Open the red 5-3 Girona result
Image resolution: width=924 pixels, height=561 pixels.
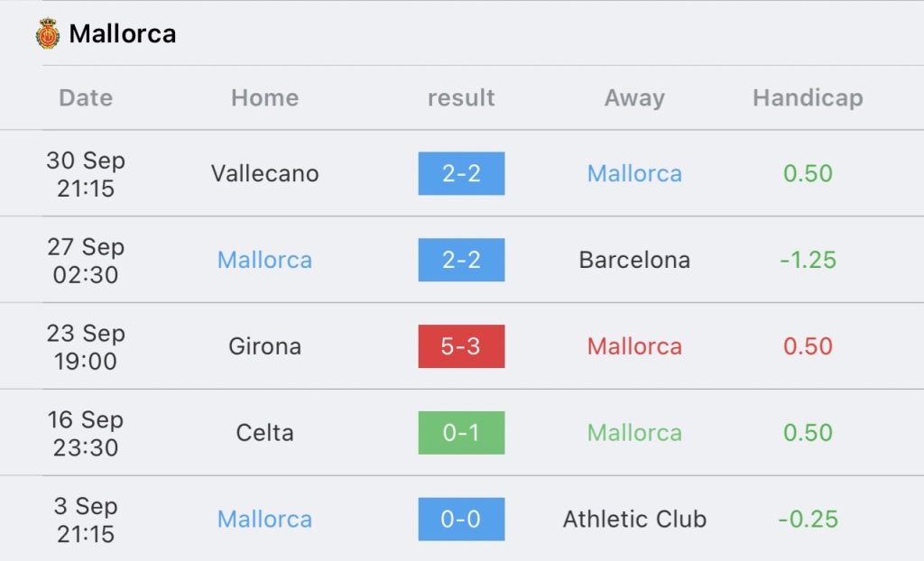(x=461, y=346)
